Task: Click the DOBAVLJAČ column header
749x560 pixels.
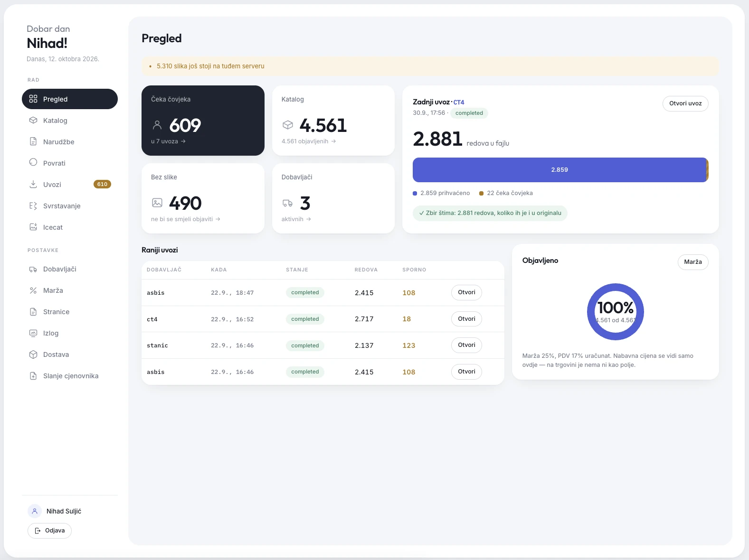Action: (x=164, y=270)
